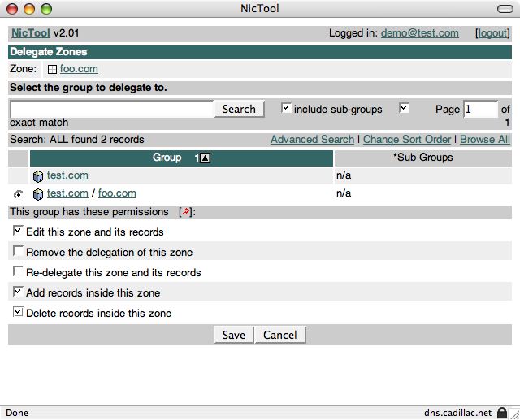Click the logout link
Image resolution: width=520 pixels, height=420 pixels.
[492, 33]
